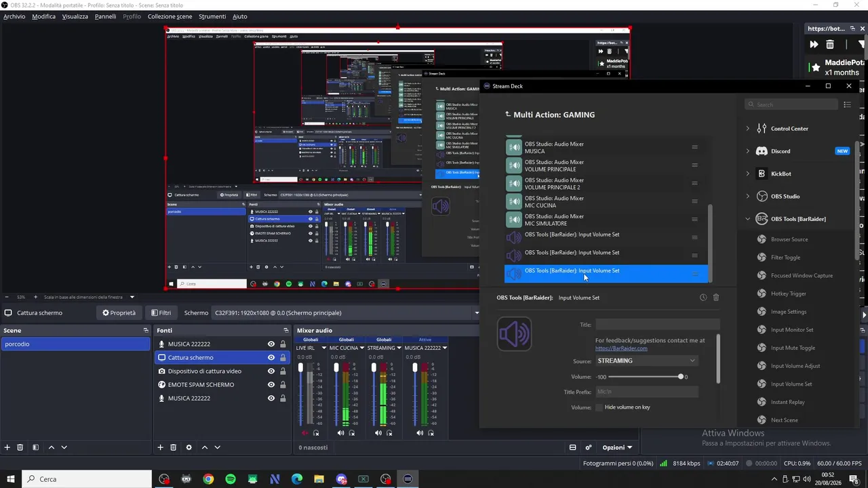Open Google Chrome from the Windows taskbar
The height and width of the screenshot is (488, 868).
(x=208, y=479)
